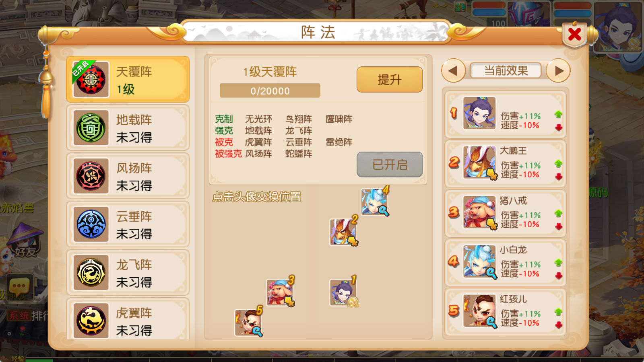Click the 0/20000 experience progress bar
Viewport: 644px width, 362px height.
coord(270,91)
